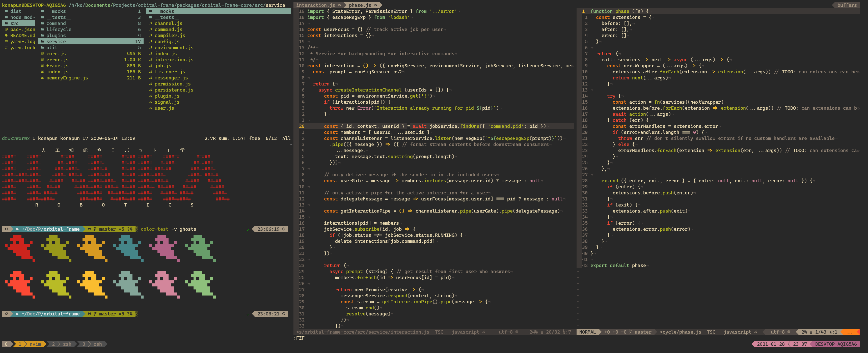The image size is (868, 353).
Task: Click the folder icon beside src
Action: 6,23
